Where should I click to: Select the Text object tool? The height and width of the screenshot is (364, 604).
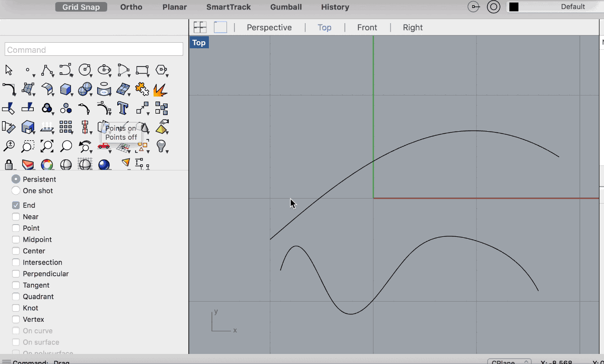[x=123, y=108]
